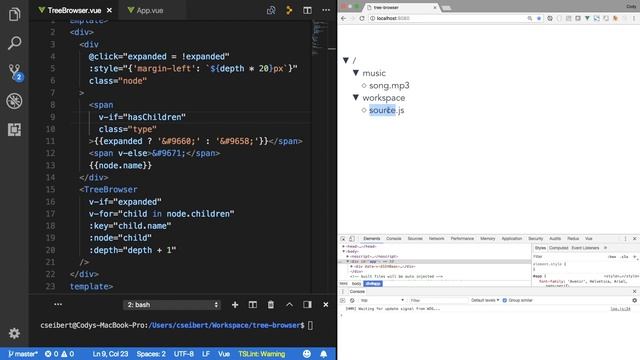Open the DevTools Performance tab

[x=462, y=238]
